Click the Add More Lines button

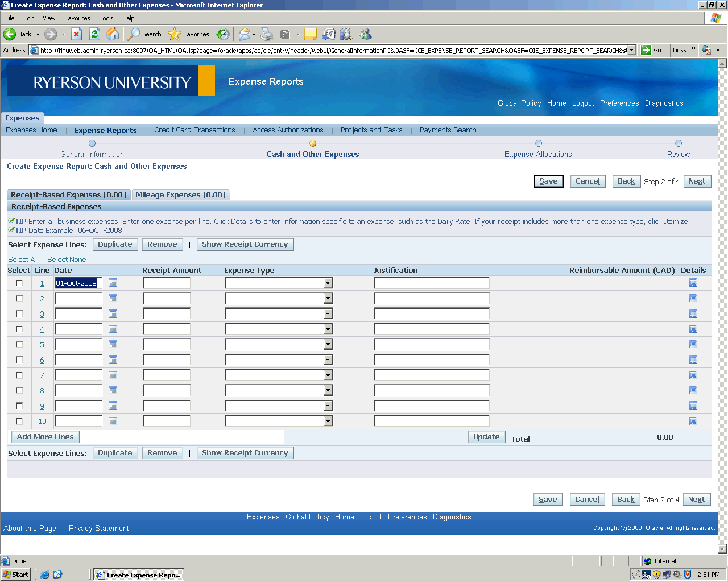click(x=45, y=437)
